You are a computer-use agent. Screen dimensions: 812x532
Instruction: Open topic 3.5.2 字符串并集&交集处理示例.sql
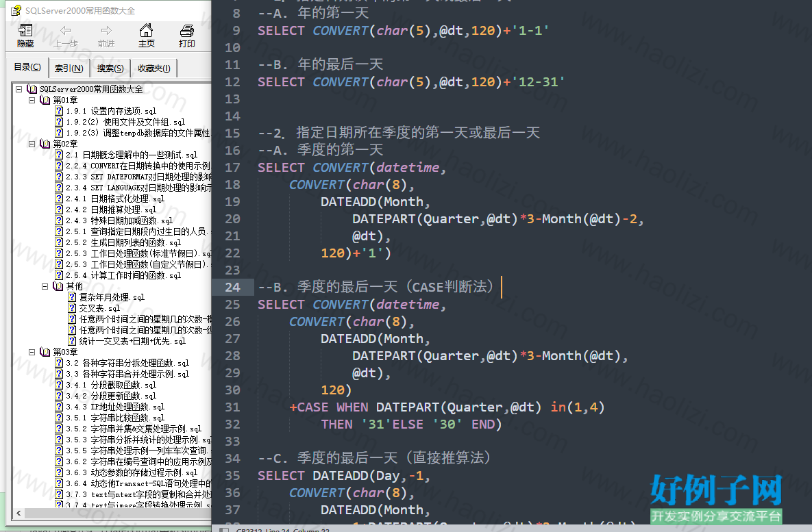[134, 429]
